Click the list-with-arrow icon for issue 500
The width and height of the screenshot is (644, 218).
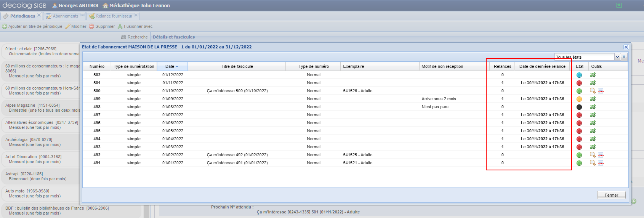pos(601,91)
